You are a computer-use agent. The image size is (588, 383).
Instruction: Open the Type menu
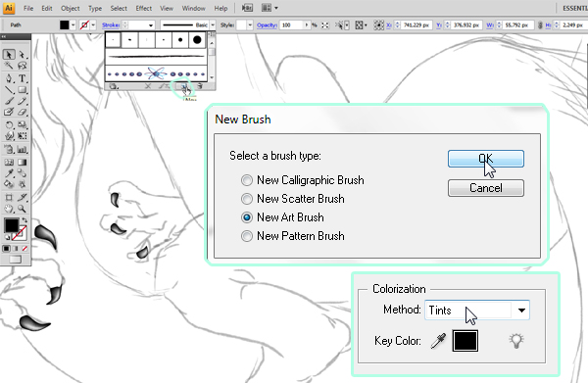95,8
